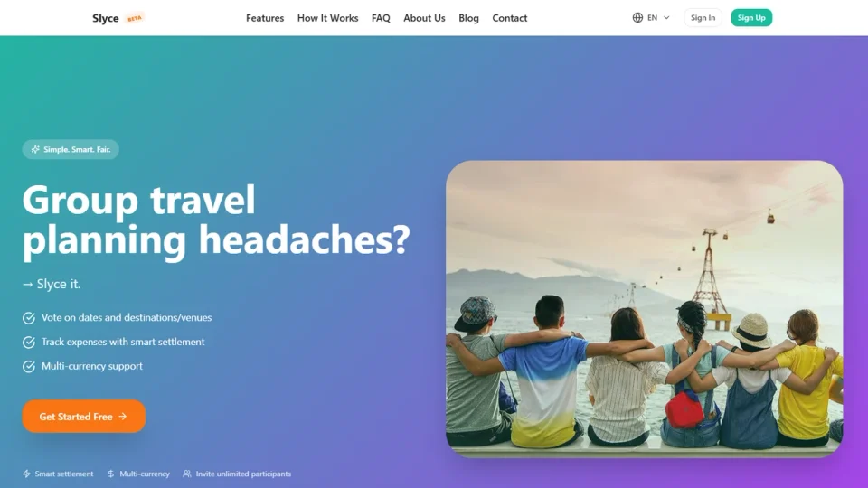Click the Slyce logo
This screenshot has width=868, height=488.
point(105,18)
